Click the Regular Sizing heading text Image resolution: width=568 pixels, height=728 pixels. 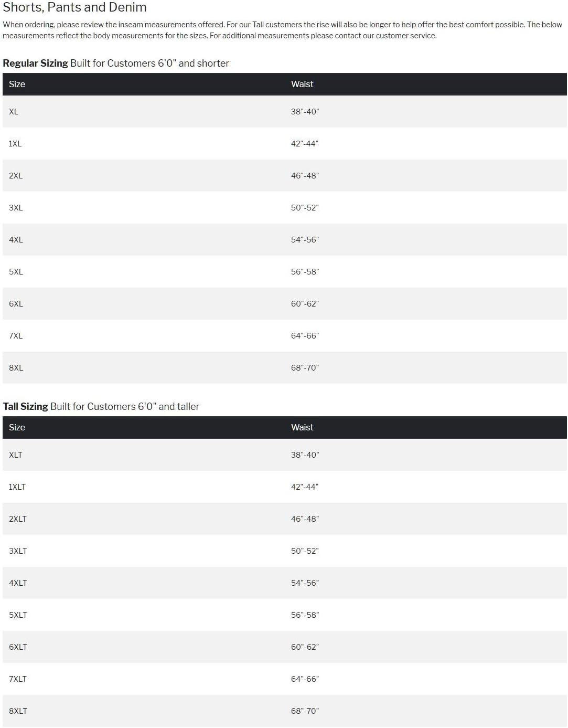pos(36,64)
